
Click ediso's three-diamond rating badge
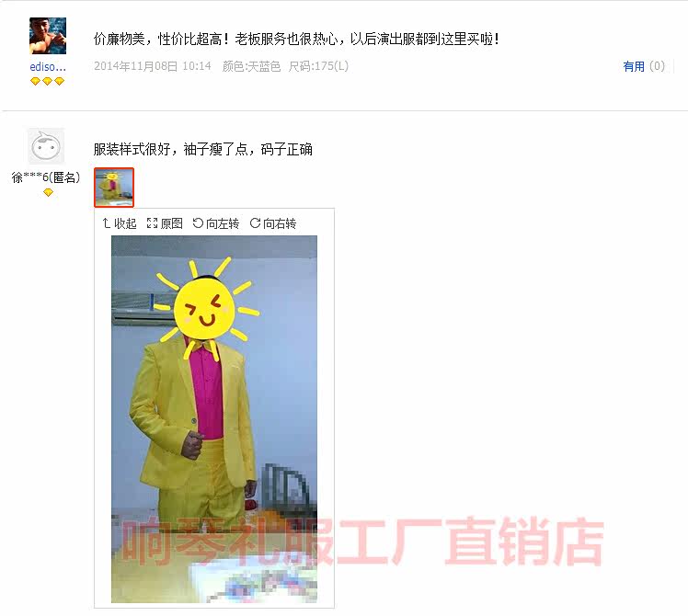48,81
